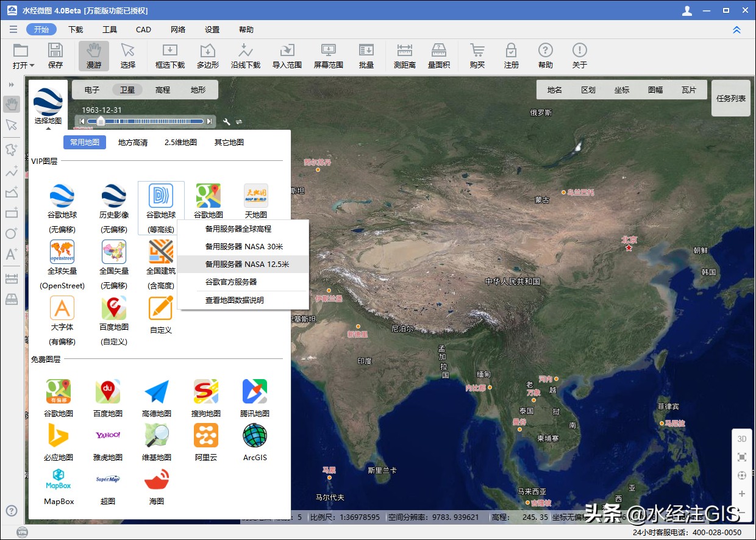Switch map type to 卫星
The width and height of the screenshot is (756, 540).
coord(127,90)
